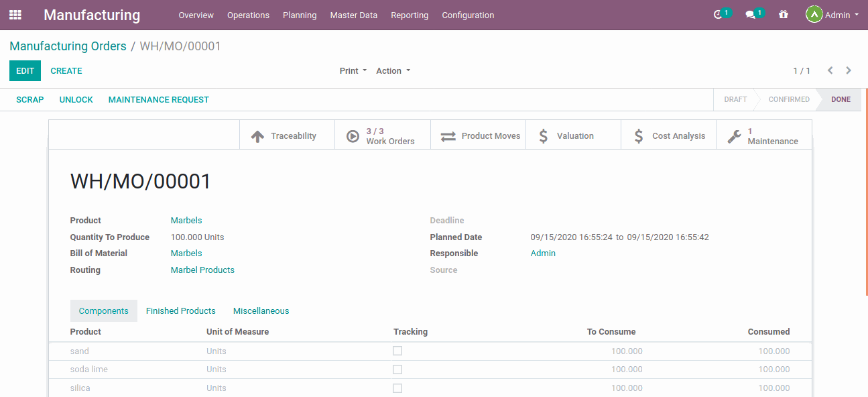Toggle tracking checkbox for silica
Image resolution: width=868 pixels, height=397 pixels.
pyautogui.click(x=397, y=388)
